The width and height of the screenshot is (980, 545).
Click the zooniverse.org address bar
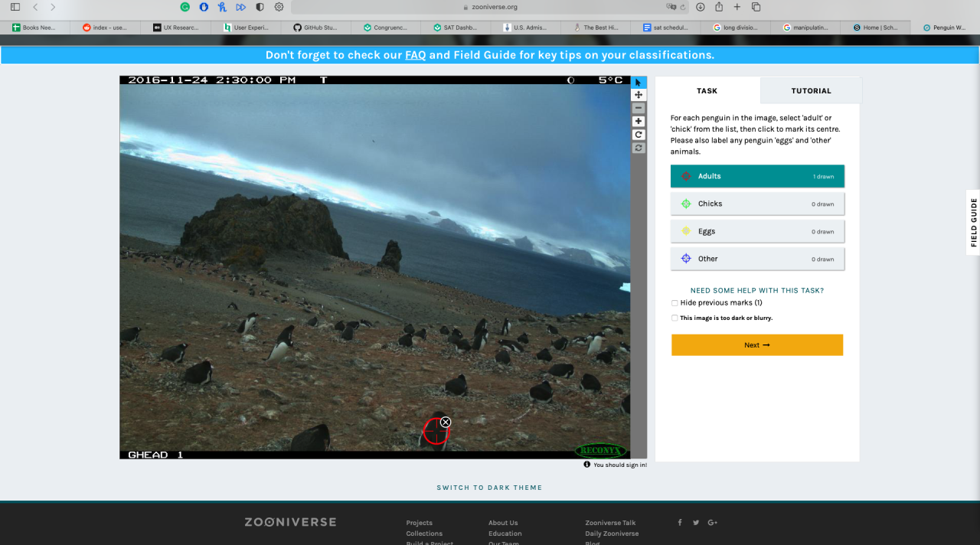[x=490, y=7]
